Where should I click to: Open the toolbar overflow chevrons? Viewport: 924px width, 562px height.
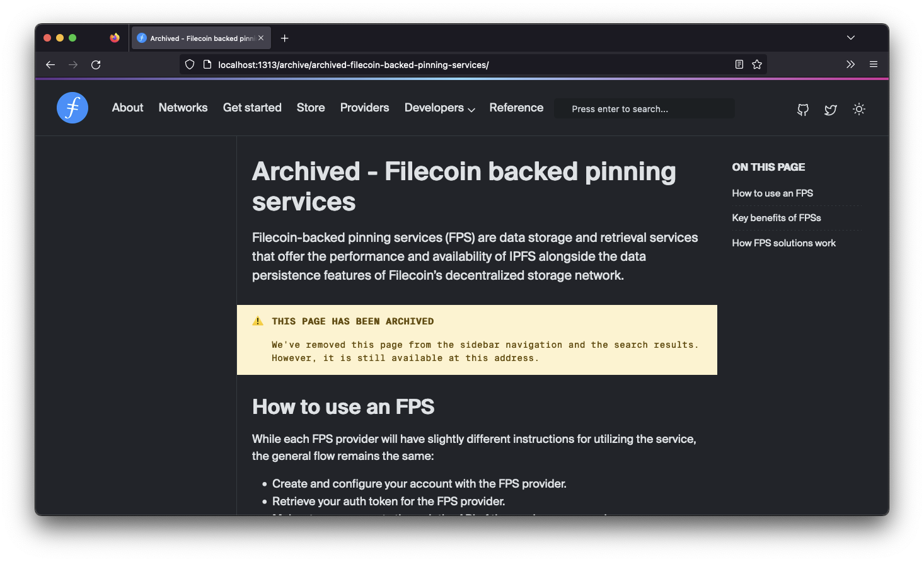pyautogui.click(x=850, y=64)
